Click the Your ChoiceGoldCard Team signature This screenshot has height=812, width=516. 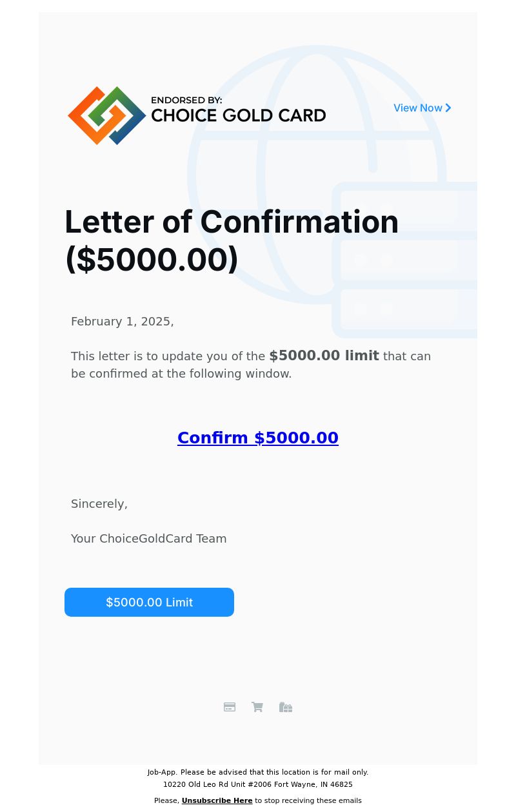(x=149, y=539)
